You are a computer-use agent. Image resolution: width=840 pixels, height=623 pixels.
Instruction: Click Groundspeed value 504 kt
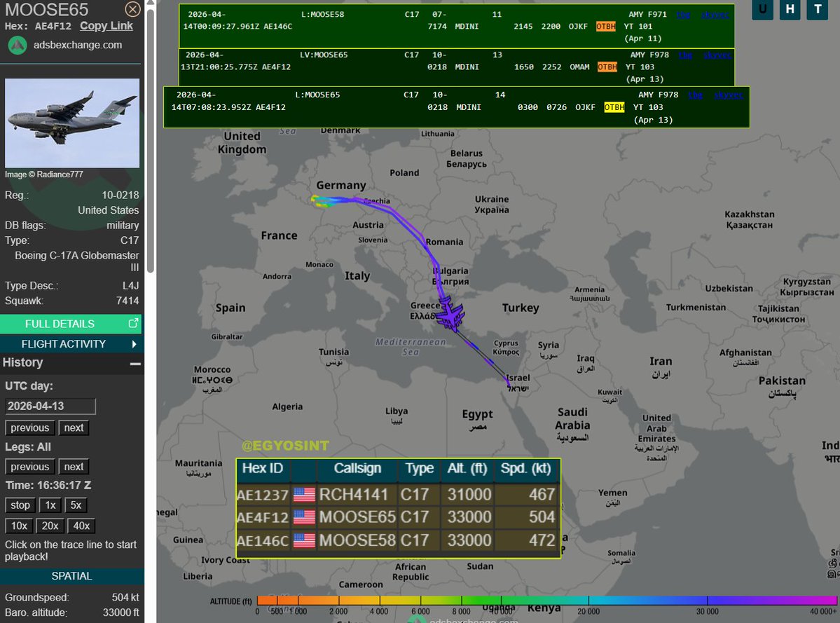(125, 597)
